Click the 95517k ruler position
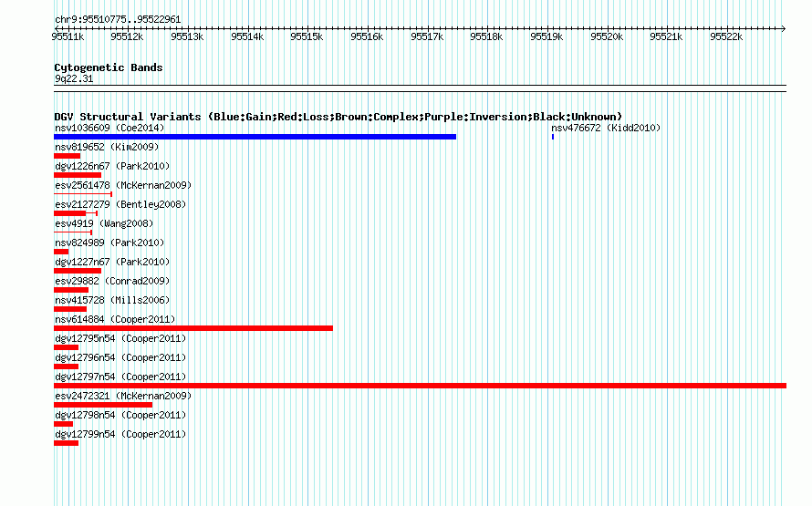812x506 pixels. (427, 36)
